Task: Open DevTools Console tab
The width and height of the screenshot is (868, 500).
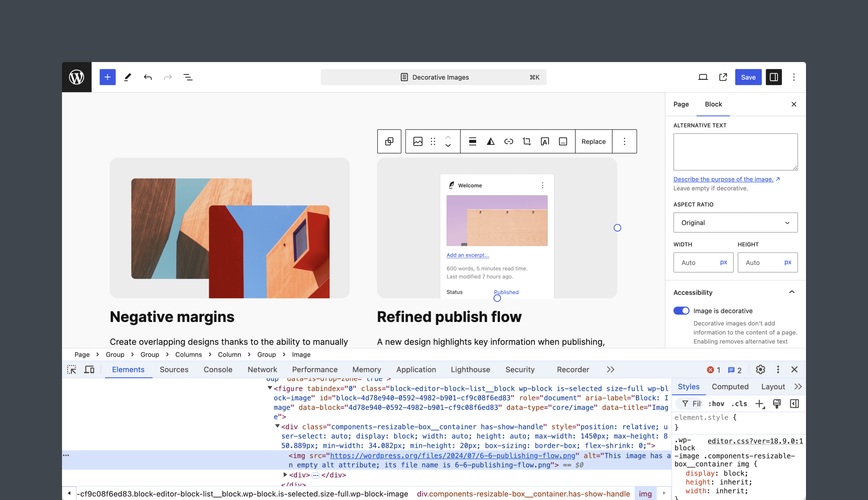Action: [x=218, y=369]
